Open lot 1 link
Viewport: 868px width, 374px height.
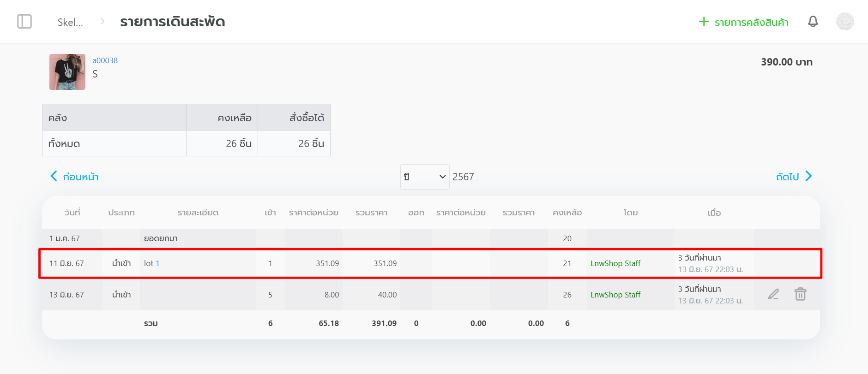(157, 263)
